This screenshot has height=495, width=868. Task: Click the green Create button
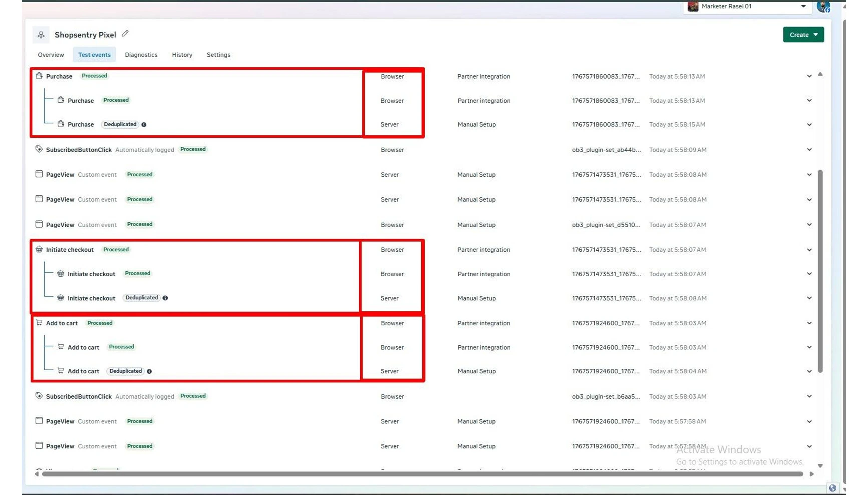click(x=803, y=35)
